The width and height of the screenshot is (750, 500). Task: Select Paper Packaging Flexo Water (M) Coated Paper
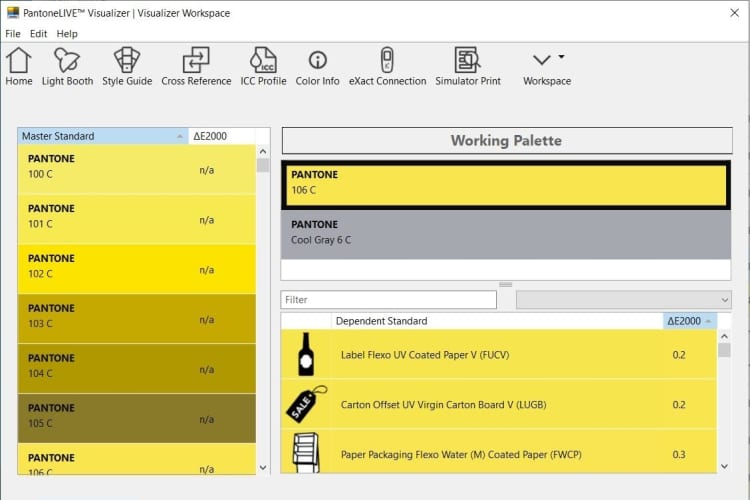coord(498,452)
